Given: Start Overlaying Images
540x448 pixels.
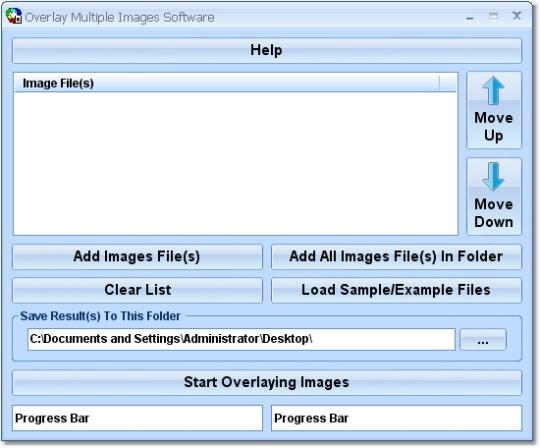Looking at the screenshot, I should [267, 383].
